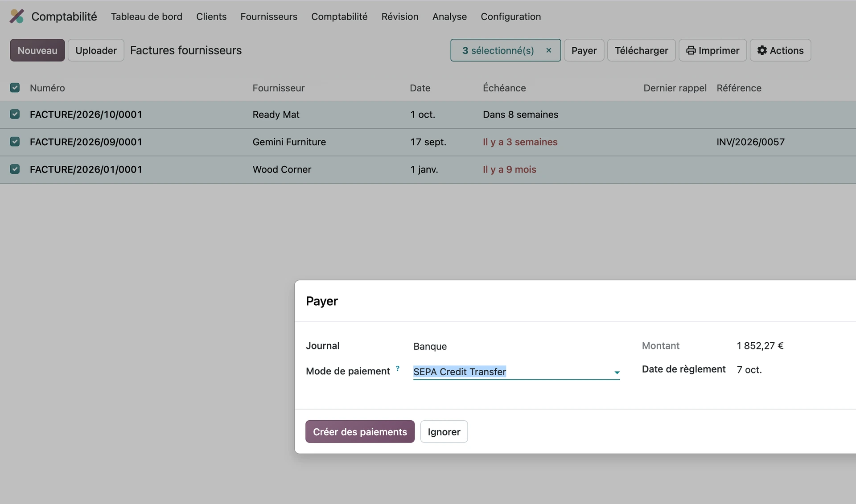
Task: Uncheck the FACTURE/2026/01/0001 row checkbox
Action: (x=15, y=169)
